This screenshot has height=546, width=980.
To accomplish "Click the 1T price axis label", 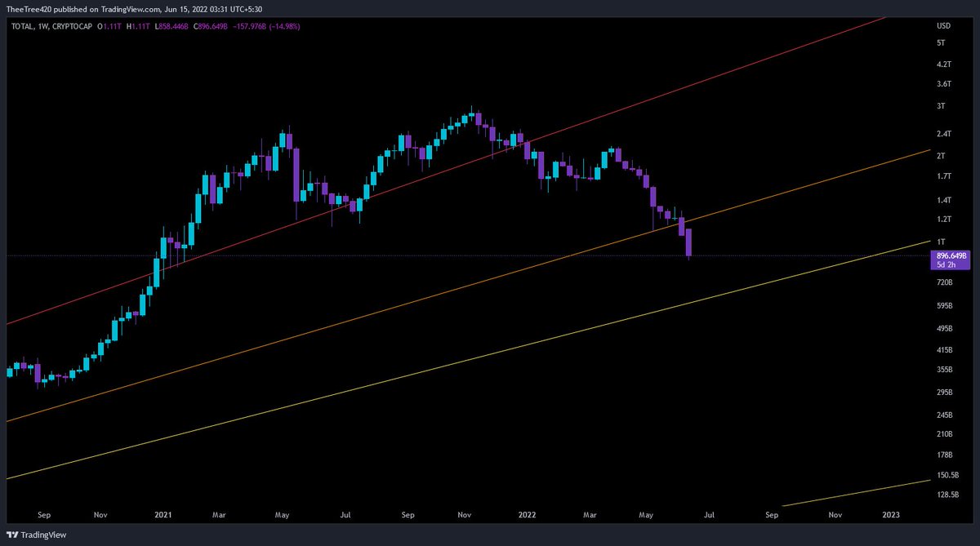I will [941, 242].
